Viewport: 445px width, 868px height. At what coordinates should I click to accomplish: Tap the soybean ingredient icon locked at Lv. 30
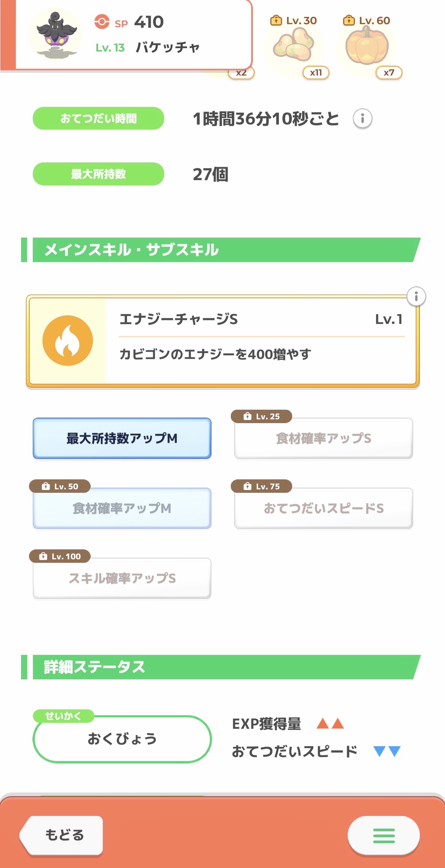(x=294, y=46)
